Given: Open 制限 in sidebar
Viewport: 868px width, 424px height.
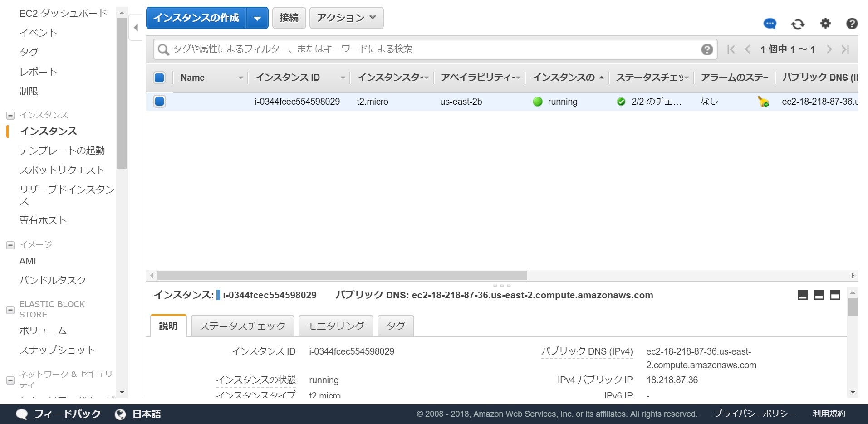Looking at the screenshot, I should 29,91.
